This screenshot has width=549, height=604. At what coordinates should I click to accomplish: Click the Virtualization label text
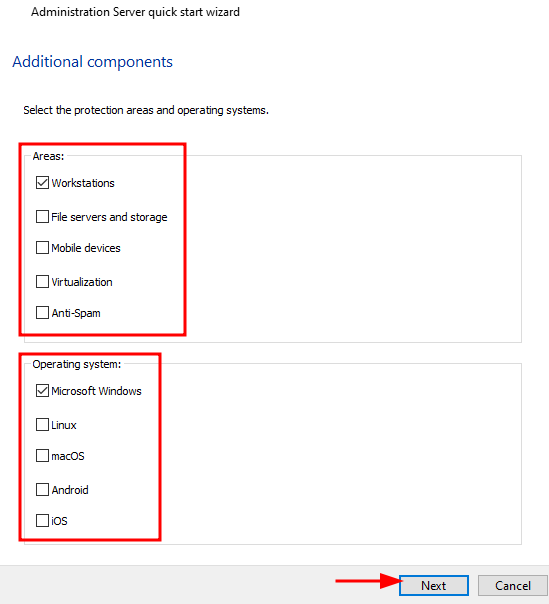pos(82,282)
